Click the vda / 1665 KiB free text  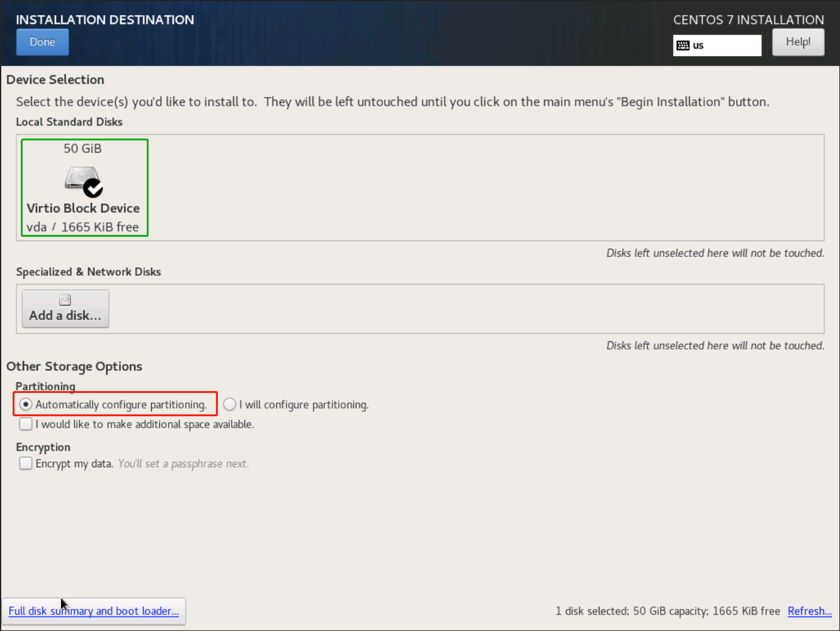pyautogui.click(x=82, y=227)
